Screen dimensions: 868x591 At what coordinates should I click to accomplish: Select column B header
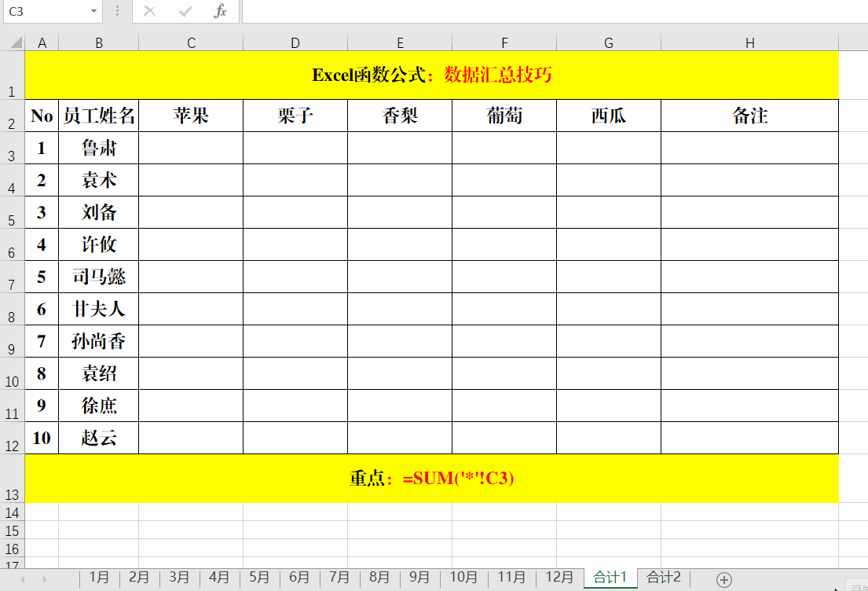click(x=98, y=42)
